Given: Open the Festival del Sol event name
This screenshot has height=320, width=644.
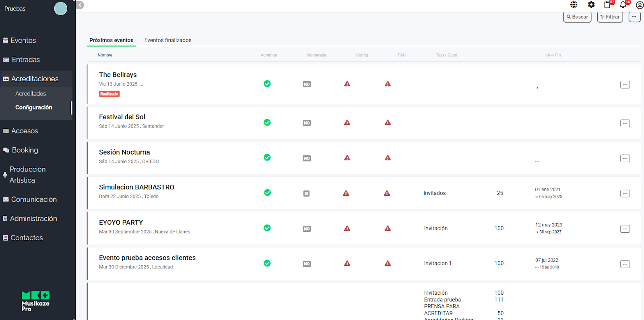Looking at the screenshot, I should 122,117.
